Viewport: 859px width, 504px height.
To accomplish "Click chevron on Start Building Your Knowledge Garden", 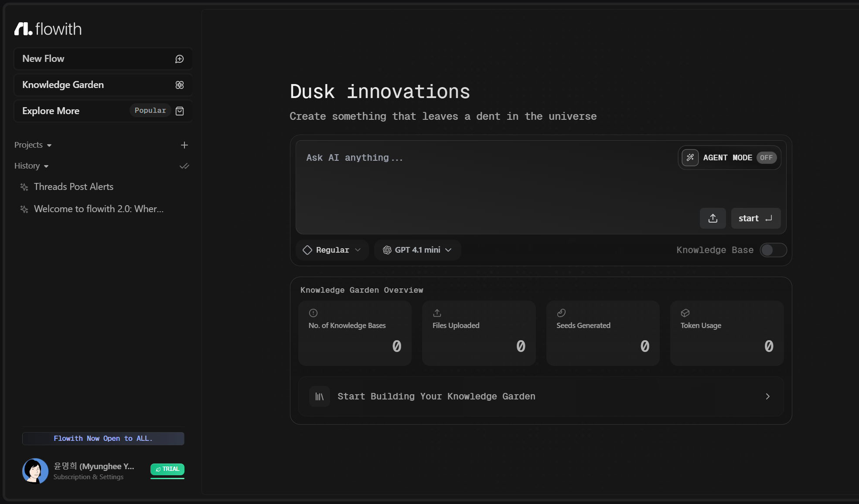I will pyautogui.click(x=768, y=396).
